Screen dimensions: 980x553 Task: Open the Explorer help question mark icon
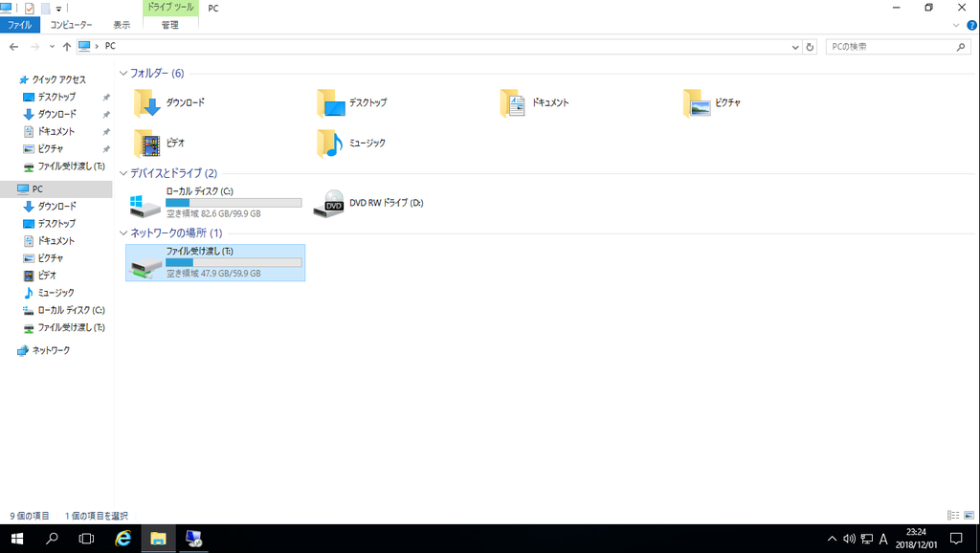972,26
